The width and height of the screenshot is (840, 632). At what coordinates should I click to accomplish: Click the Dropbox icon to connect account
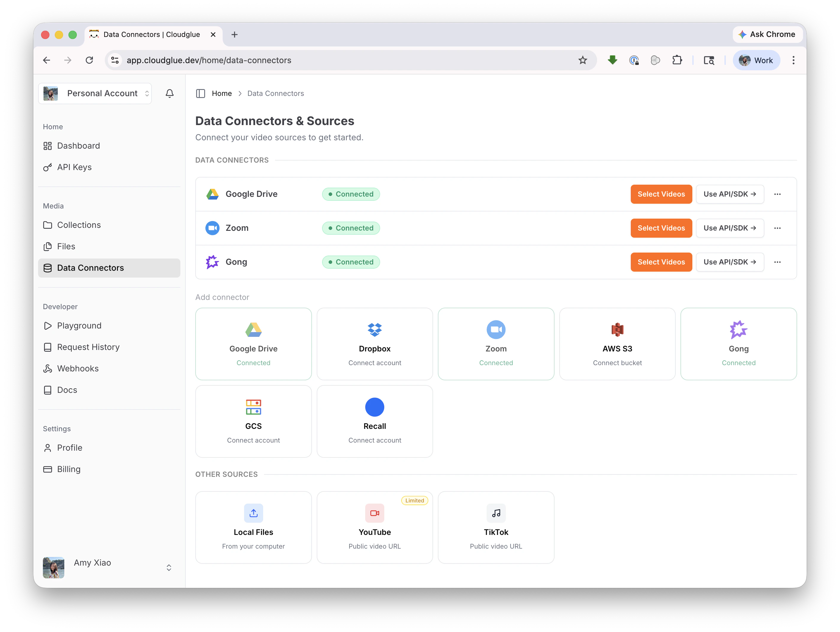[374, 329]
